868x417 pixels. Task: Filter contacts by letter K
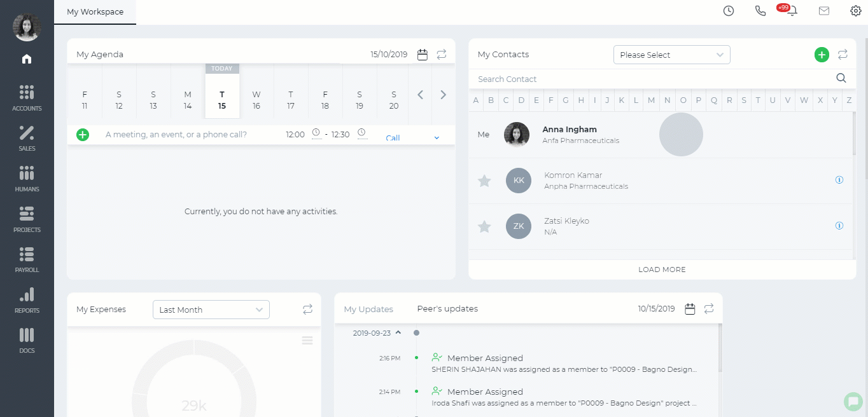622,100
